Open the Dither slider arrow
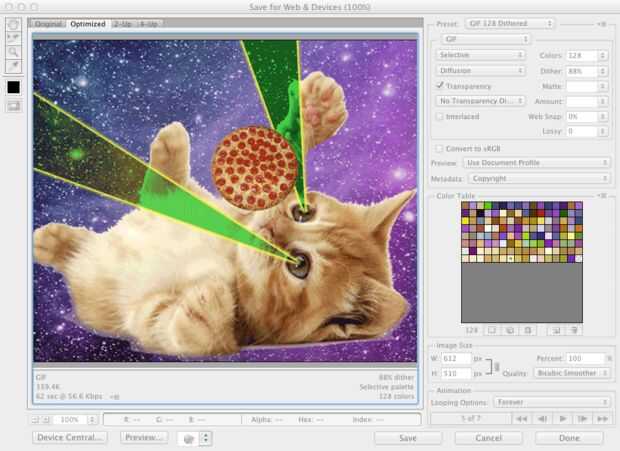The width and height of the screenshot is (620, 451). [602, 71]
